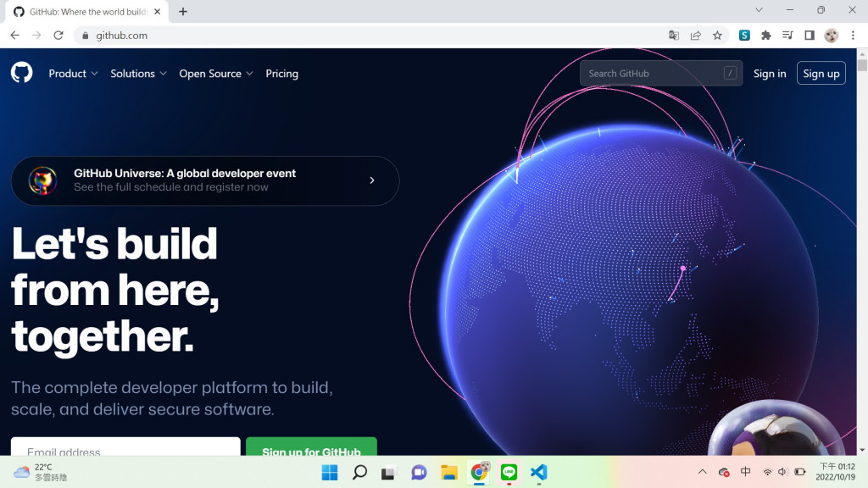Viewport: 868px width, 488px height.
Task: Open the media controls icon
Action: click(787, 36)
